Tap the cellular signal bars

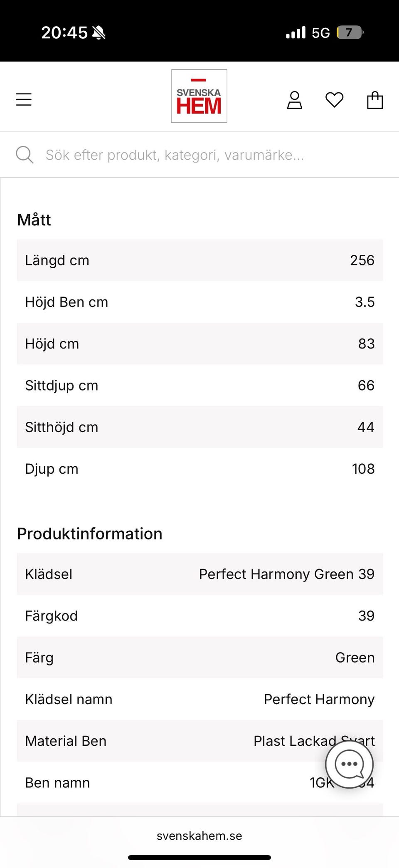(x=296, y=32)
